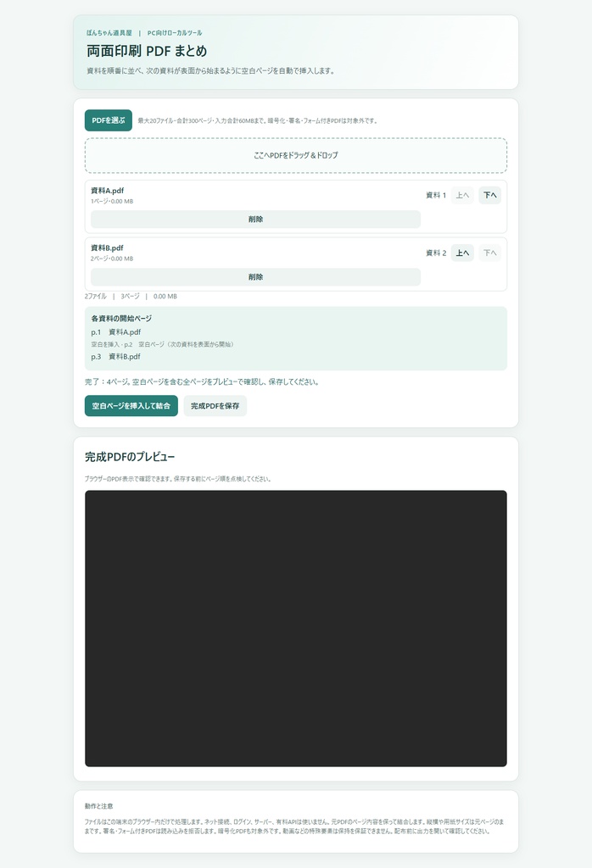Screen dimensions: 592x868
Task: Click the 両面印刷 PDF まとめ title
Action: coord(147,51)
